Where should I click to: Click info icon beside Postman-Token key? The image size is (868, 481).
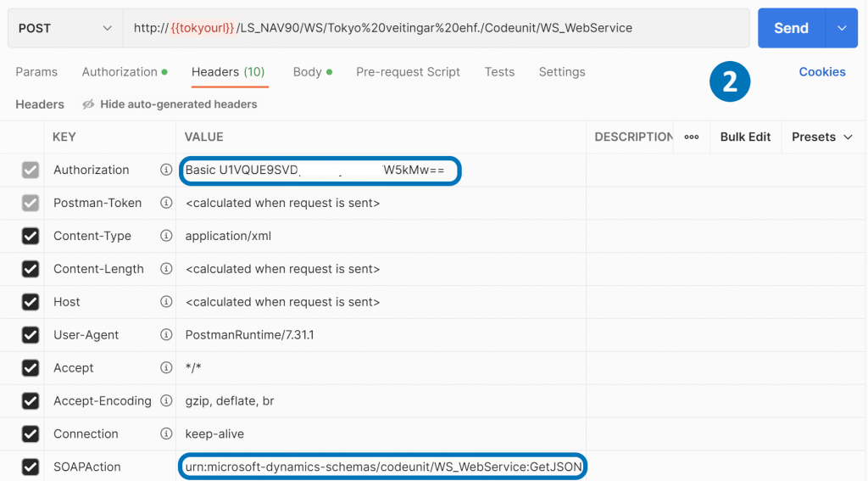(166, 204)
